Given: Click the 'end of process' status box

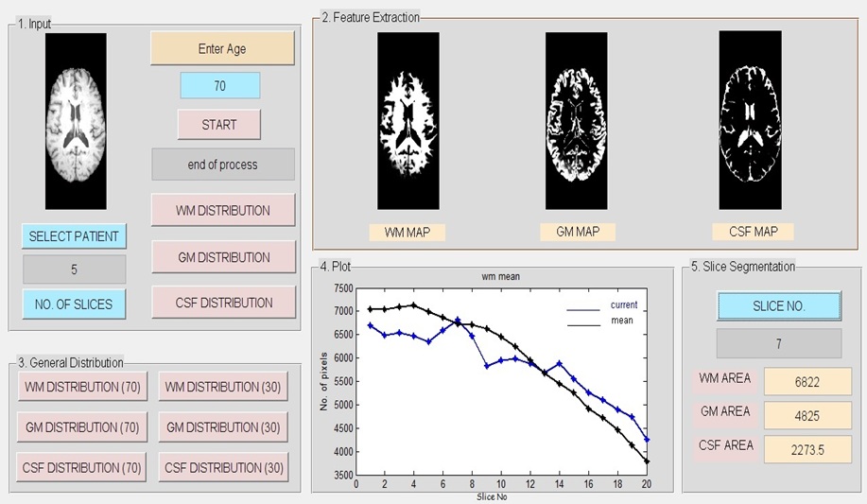Looking at the screenshot, I should [223, 165].
